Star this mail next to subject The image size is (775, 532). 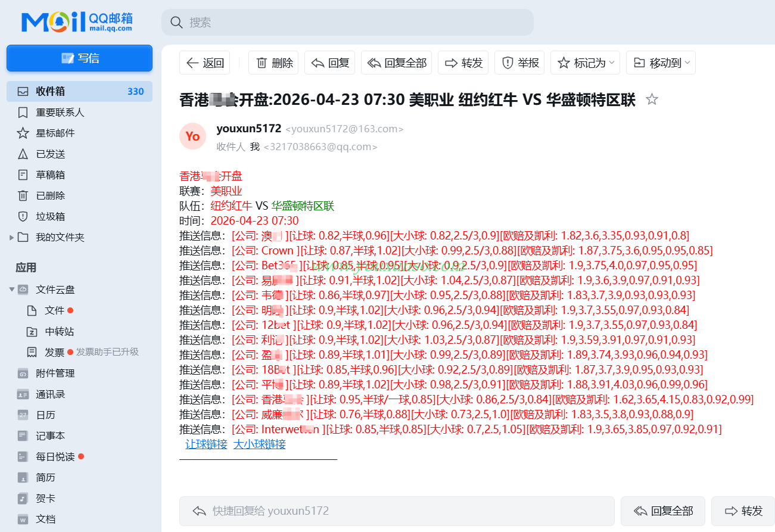coord(652,99)
